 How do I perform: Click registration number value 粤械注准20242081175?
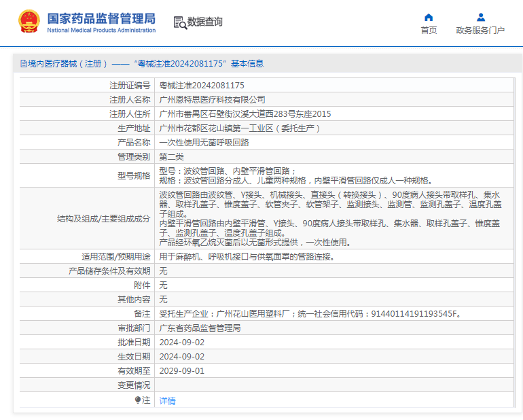click(202, 86)
